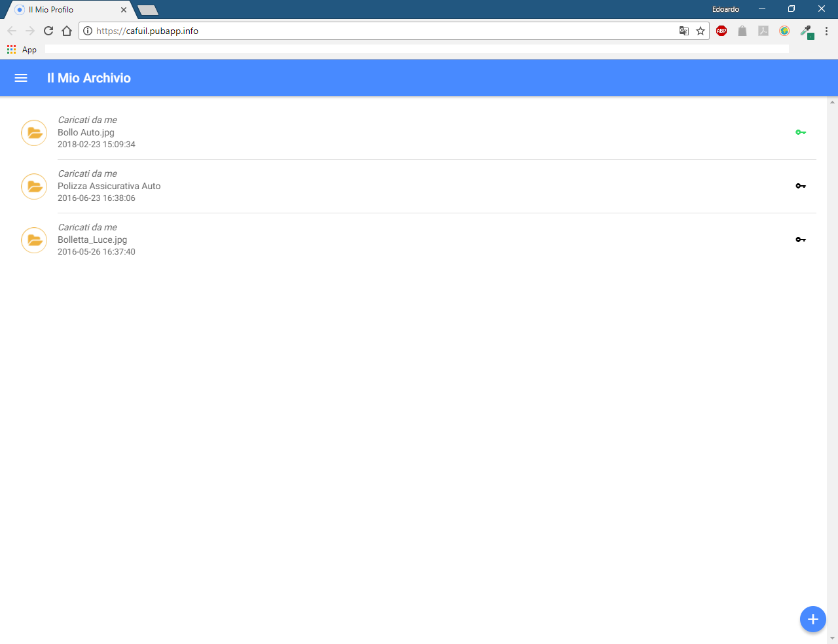Image resolution: width=838 pixels, height=644 pixels.
Task: Click the scrollbar down arrow
Action: [x=832, y=638]
